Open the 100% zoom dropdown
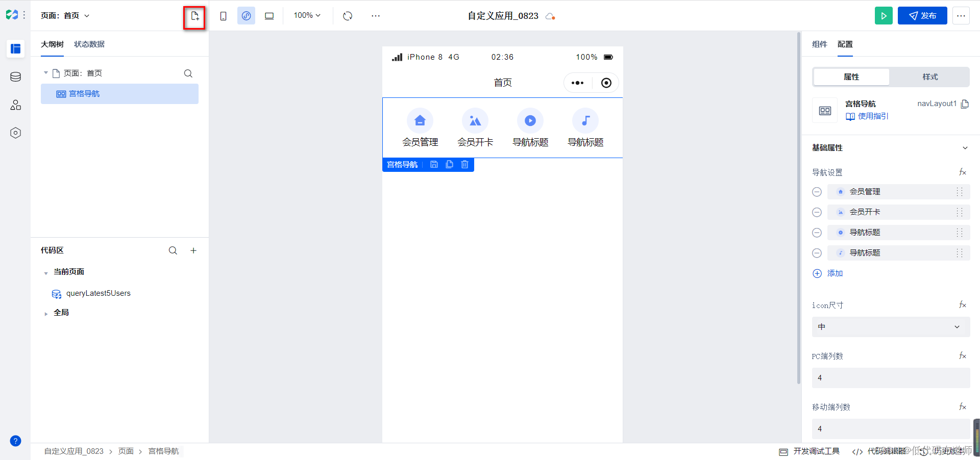This screenshot has height=460, width=980. 307,15
